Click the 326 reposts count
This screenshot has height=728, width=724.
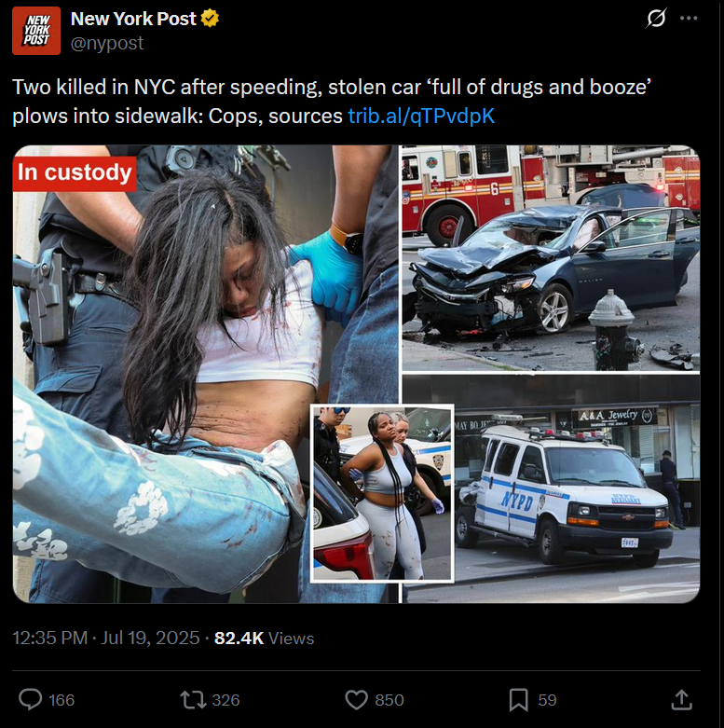coord(225,700)
